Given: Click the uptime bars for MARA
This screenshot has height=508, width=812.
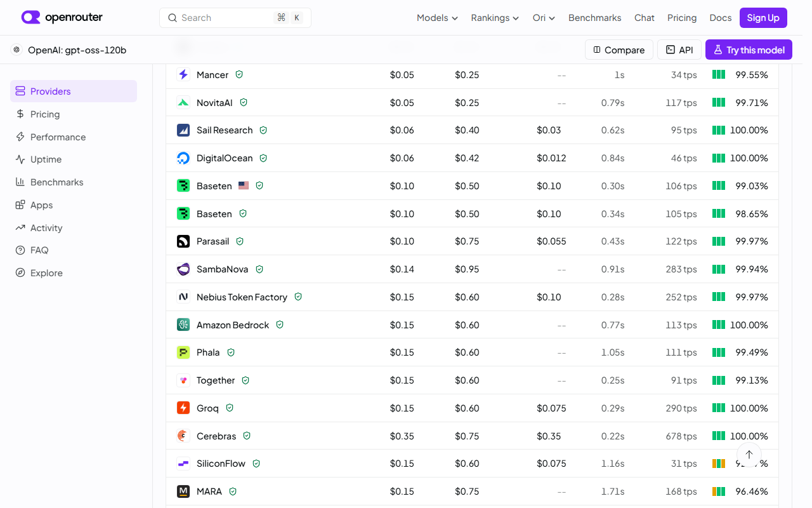Looking at the screenshot, I should 719,491.
